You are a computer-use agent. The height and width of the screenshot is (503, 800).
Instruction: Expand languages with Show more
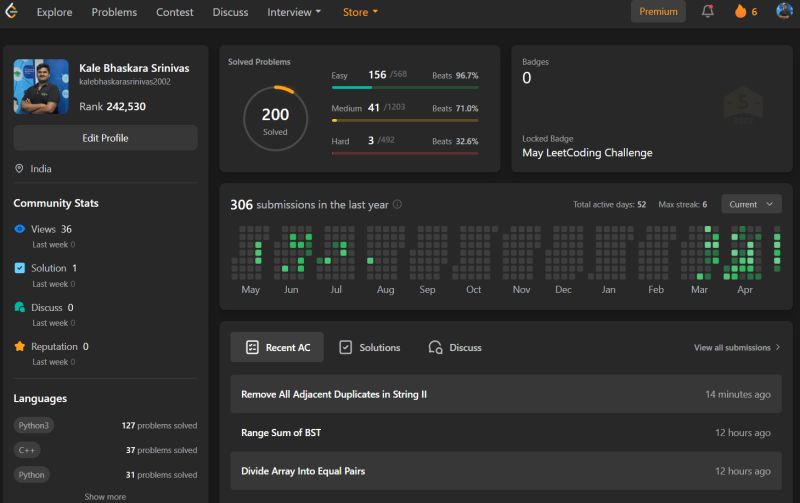point(105,496)
